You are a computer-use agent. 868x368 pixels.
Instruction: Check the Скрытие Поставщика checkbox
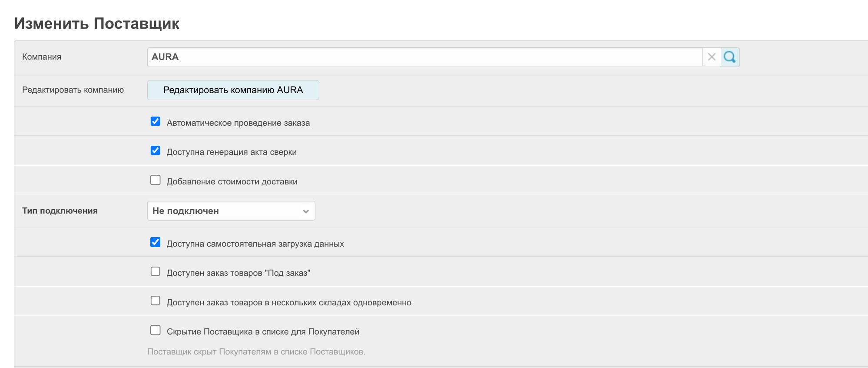pyautogui.click(x=155, y=330)
